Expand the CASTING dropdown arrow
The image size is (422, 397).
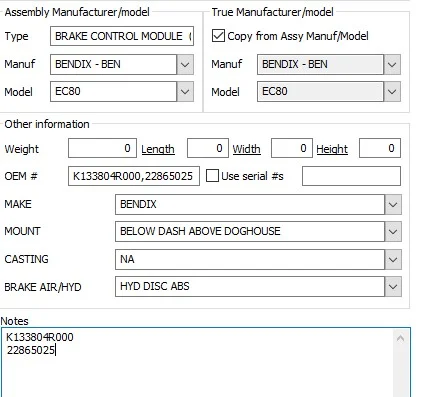click(393, 259)
